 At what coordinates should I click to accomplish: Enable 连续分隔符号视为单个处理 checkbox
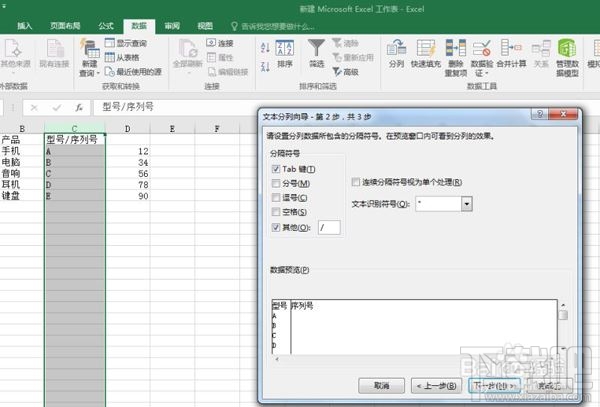(356, 182)
